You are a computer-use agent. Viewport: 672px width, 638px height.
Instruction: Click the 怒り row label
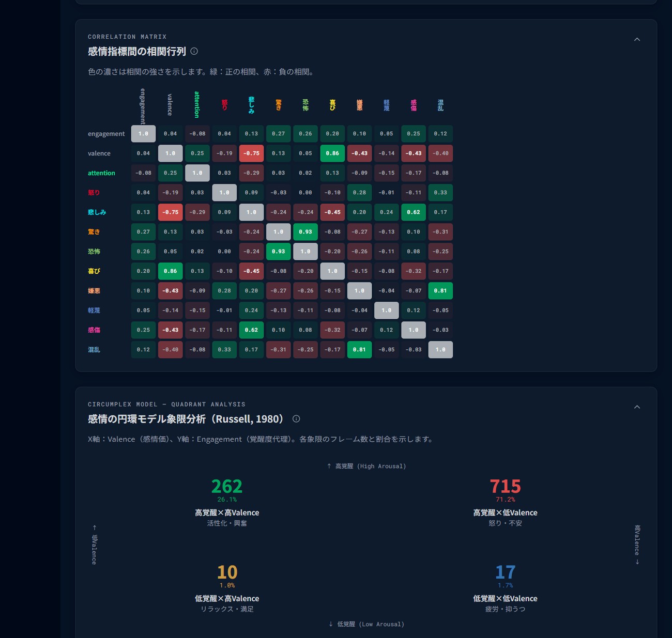94,193
